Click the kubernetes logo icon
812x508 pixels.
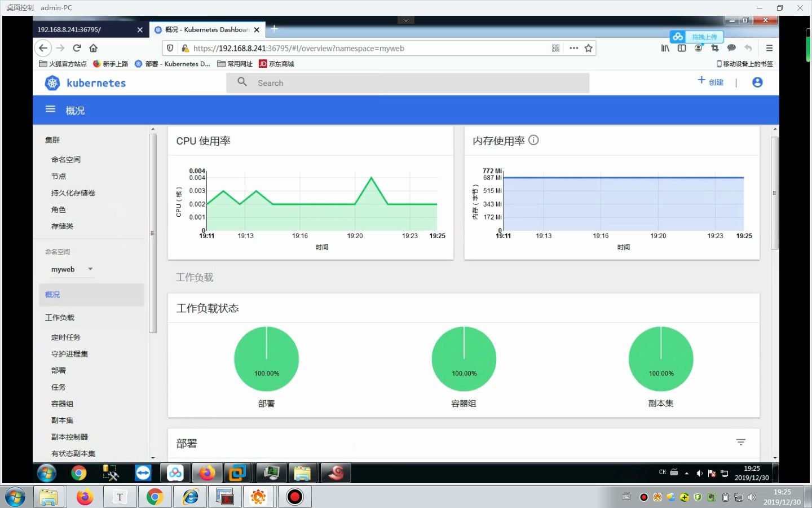52,83
